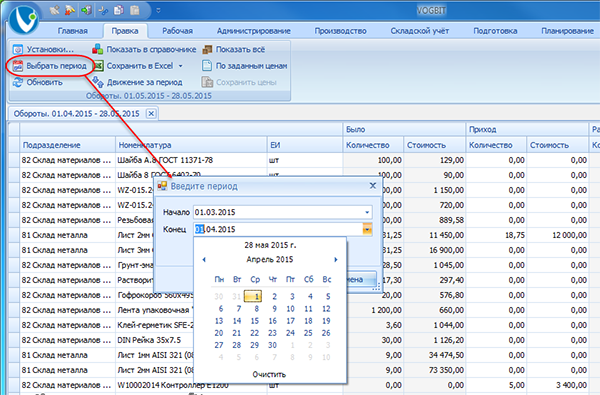
Task: Click the cut icon in quick access toolbar
Action: pyautogui.click(x=103, y=10)
